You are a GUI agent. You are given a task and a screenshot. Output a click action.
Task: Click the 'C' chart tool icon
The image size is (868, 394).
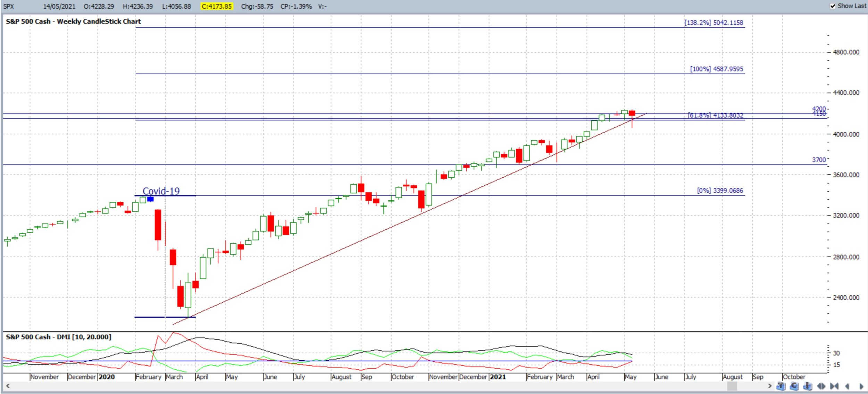[794, 386]
